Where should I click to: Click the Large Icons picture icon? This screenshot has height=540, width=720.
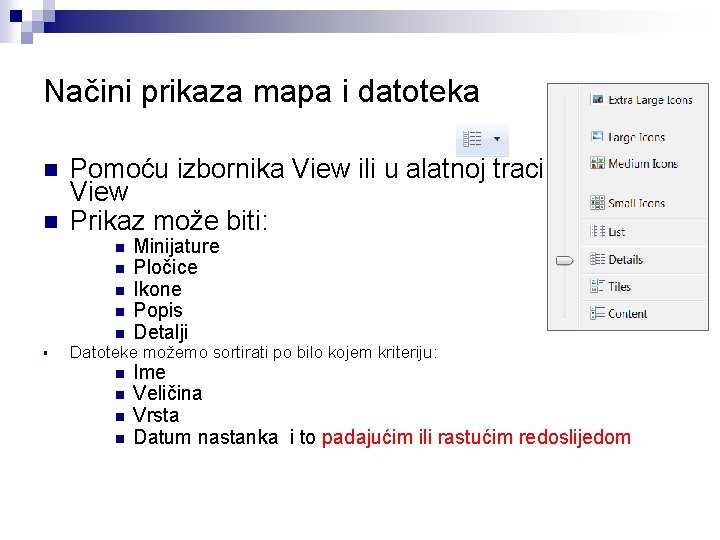tap(597, 136)
